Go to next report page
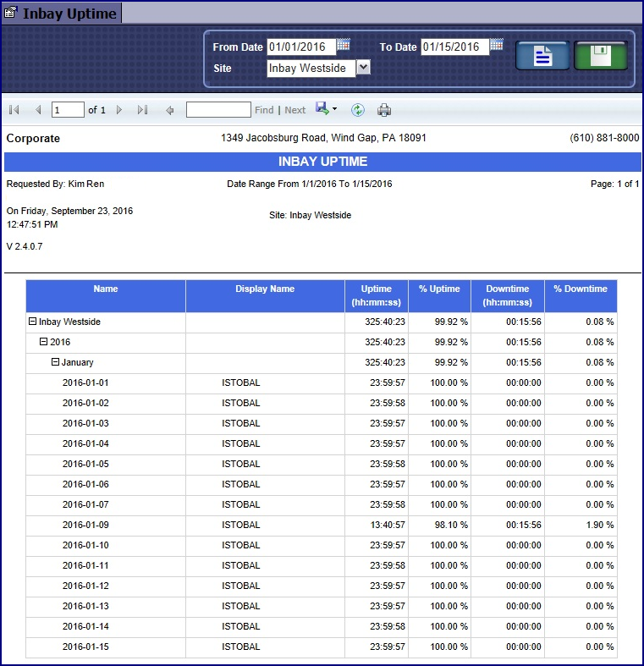 pos(119,110)
